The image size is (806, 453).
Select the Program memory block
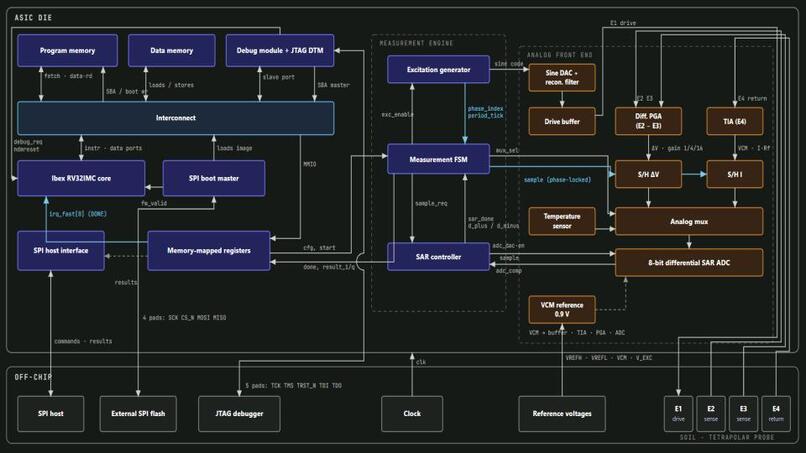(67, 50)
